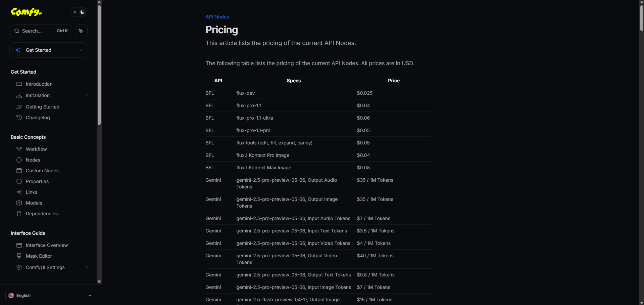Click the Models cube icon
The image size is (644, 305).
click(19, 203)
